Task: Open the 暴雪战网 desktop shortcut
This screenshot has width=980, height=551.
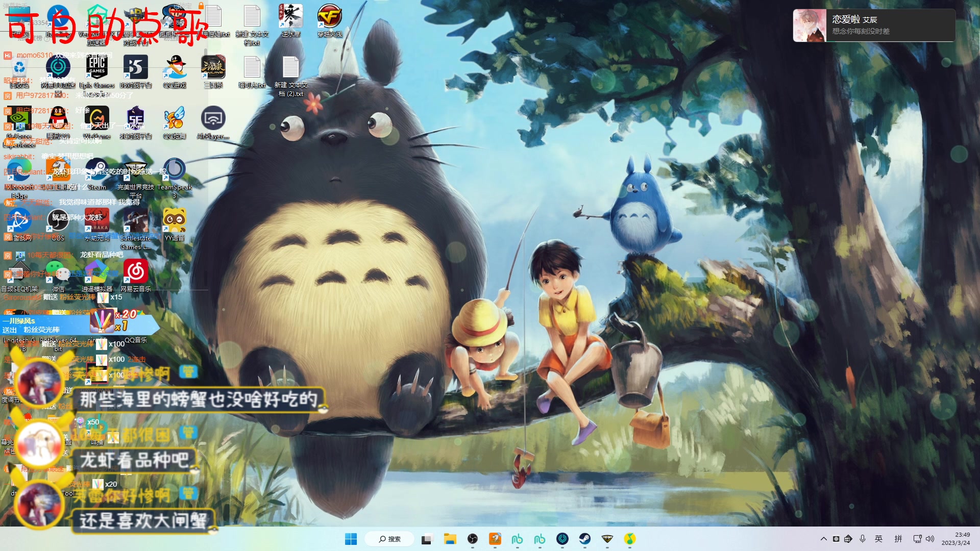Action: tap(19, 224)
